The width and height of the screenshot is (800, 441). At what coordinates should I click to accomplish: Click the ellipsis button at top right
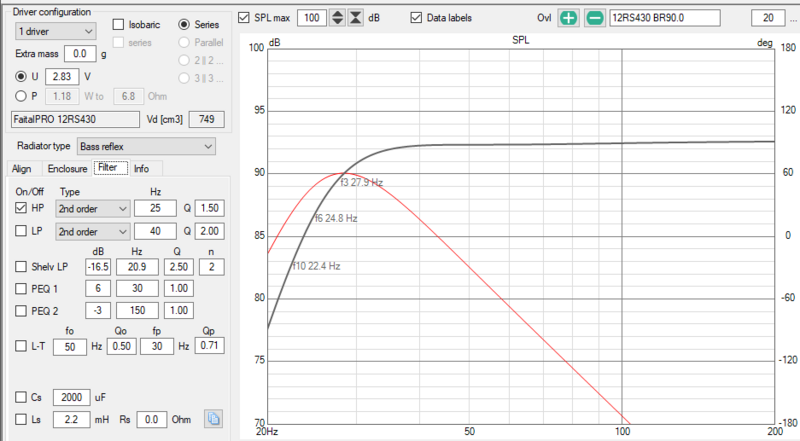[x=791, y=18]
